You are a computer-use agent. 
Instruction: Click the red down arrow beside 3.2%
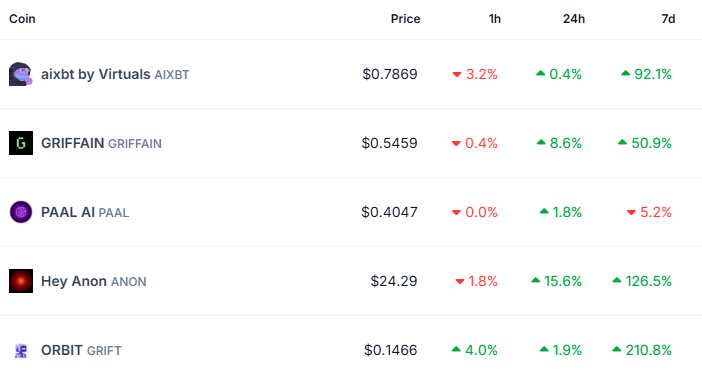(x=457, y=74)
